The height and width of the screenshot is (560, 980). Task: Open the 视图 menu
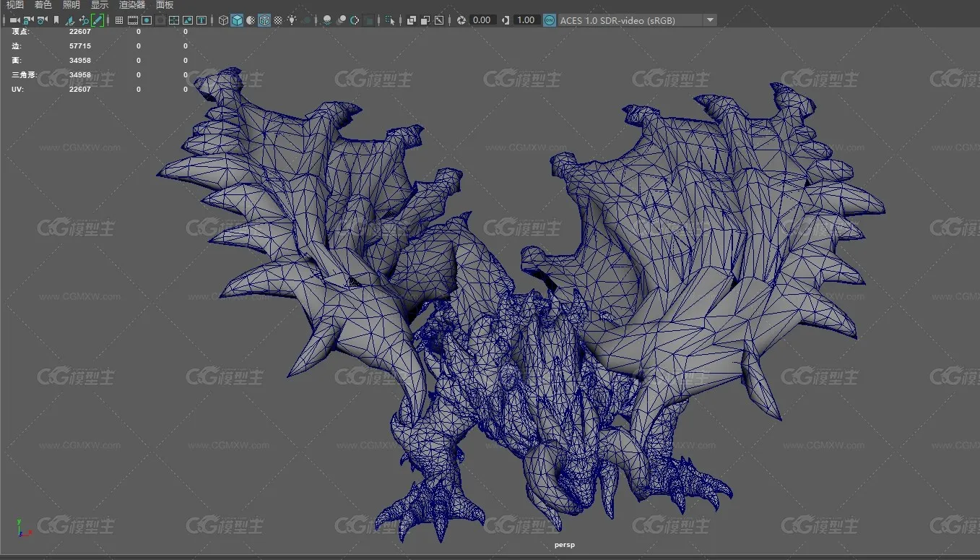point(14,5)
